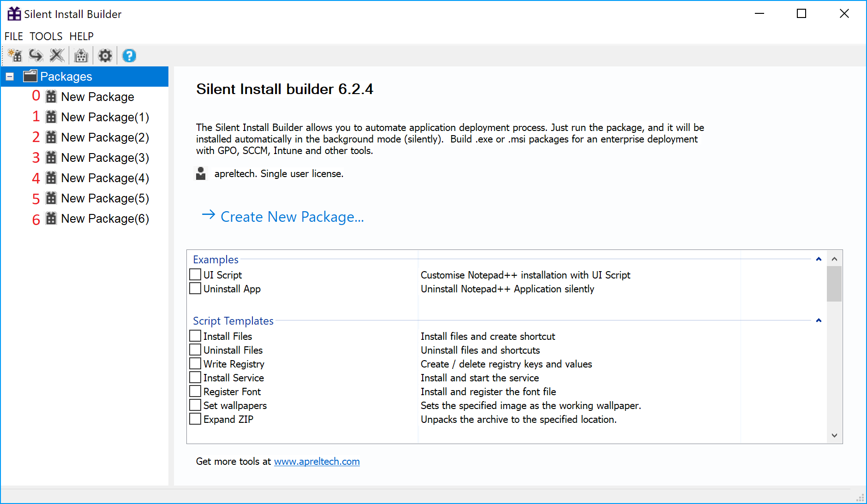Click the Build Package toolbar icon
The image size is (867, 504).
pos(81,56)
